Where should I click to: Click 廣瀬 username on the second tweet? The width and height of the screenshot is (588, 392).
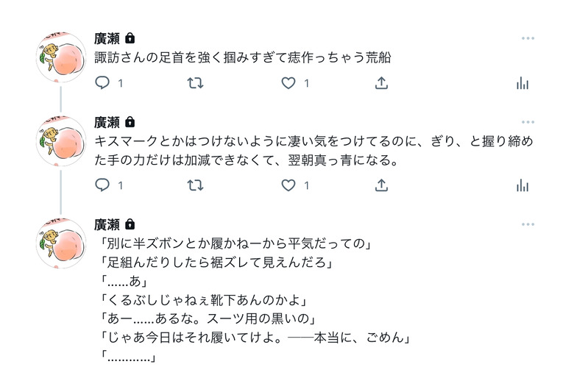[107, 122]
